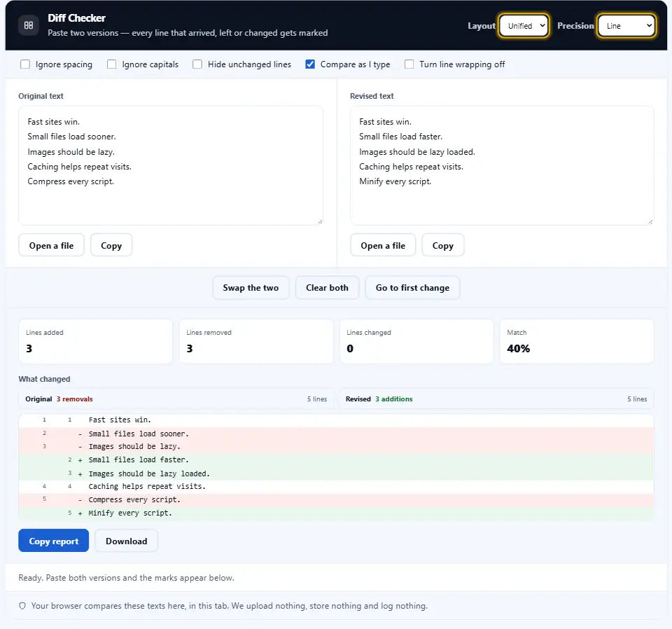
Task: Click the 'Original text' label
Action: coord(41,96)
